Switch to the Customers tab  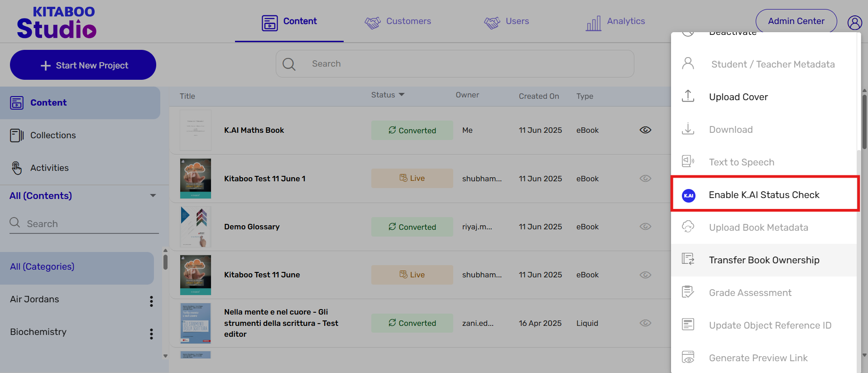click(398, 21)
